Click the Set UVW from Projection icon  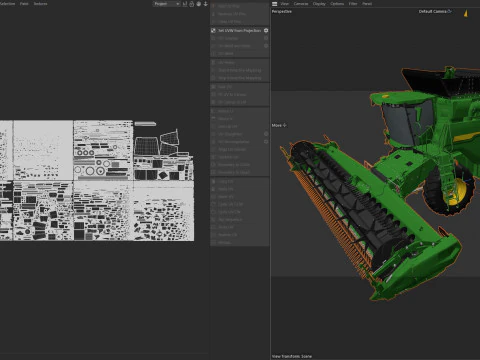click(213, 30)
